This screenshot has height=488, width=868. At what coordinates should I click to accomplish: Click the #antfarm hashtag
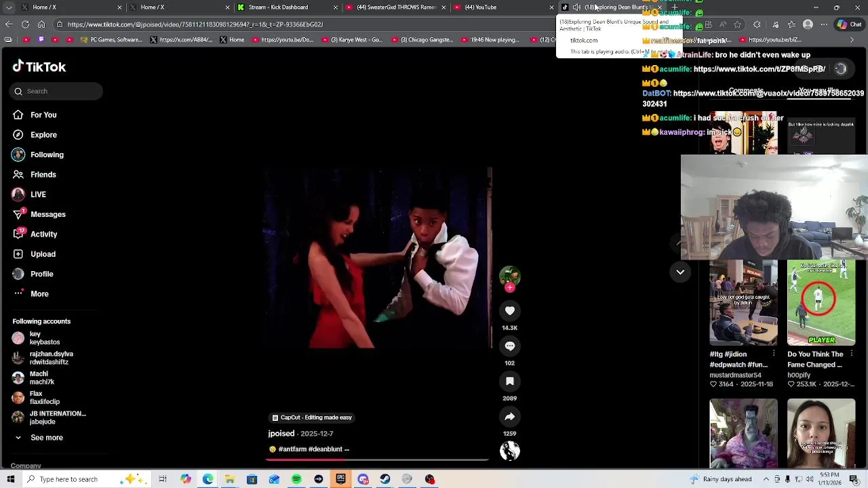(x=293, y=449)
